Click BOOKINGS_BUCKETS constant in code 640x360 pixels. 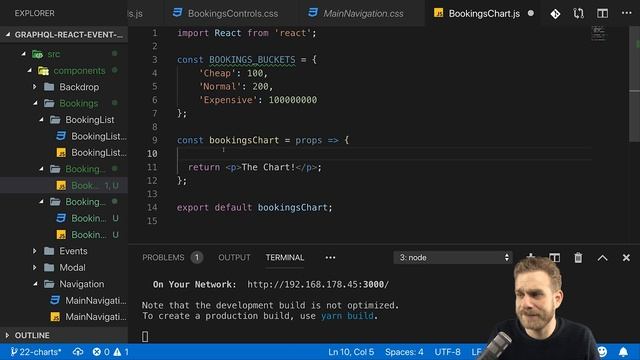(x=252, y=60)
